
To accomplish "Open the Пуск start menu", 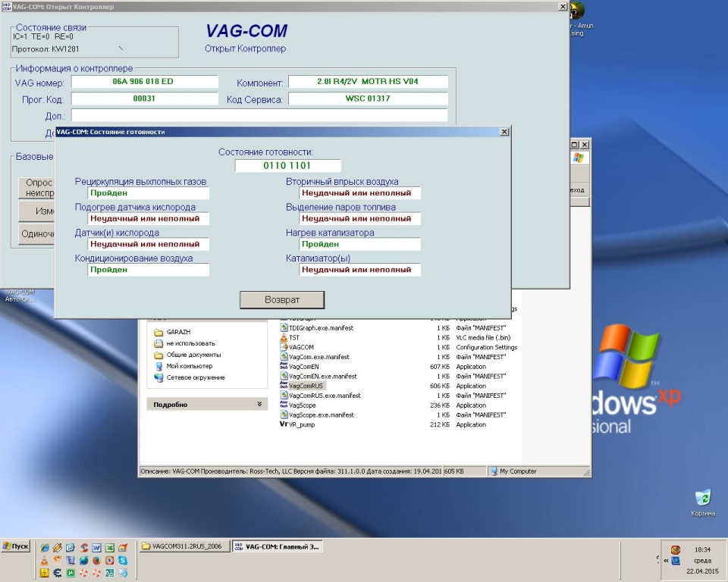I will coord(16,546).
